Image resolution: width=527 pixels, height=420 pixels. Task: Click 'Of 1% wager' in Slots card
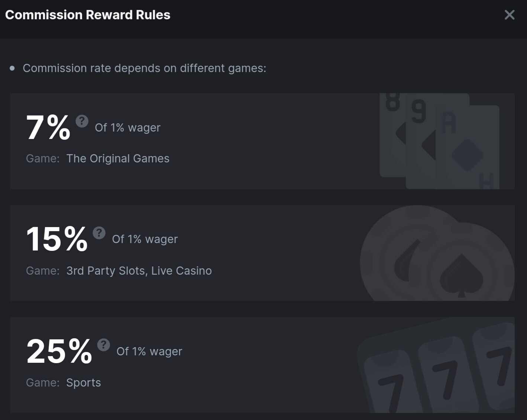[x=145, y=239]
